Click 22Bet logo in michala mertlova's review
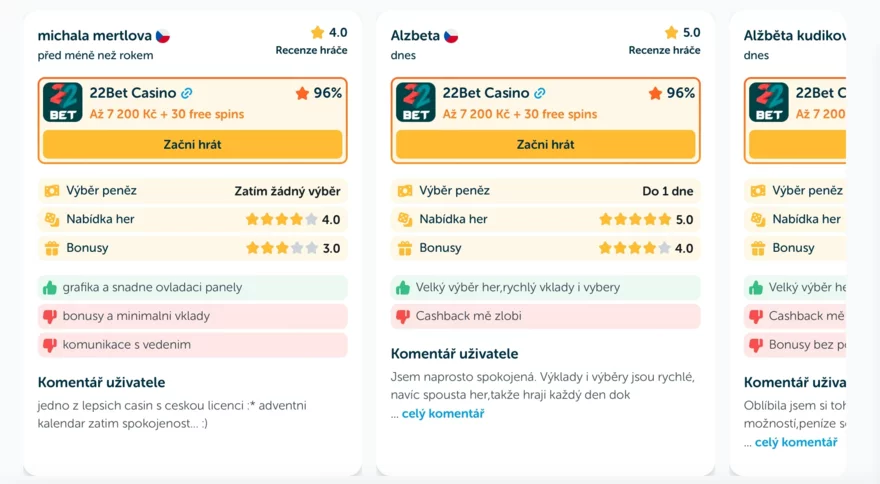Viewport: 880px width, 484px height. coord(62,102)
